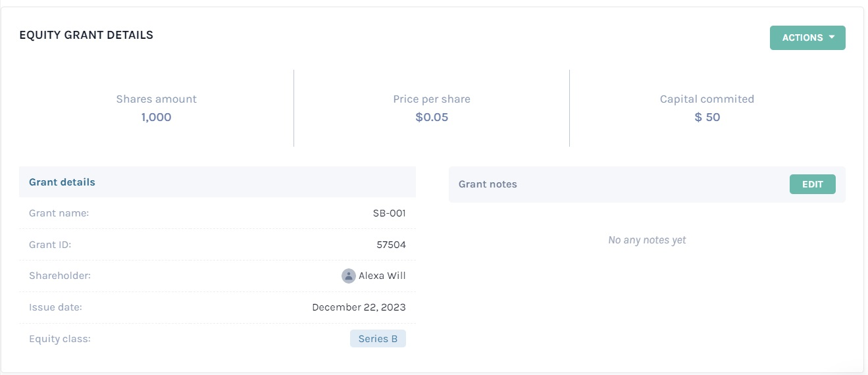Open the Actions dropdown menu

(x=807, y=37)
